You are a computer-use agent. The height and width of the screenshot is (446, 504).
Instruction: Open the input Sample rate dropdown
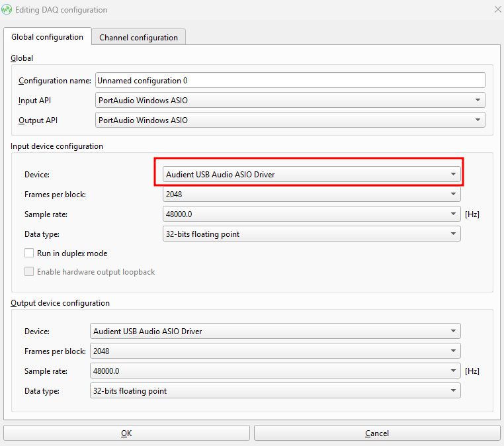tap(311, 214)
